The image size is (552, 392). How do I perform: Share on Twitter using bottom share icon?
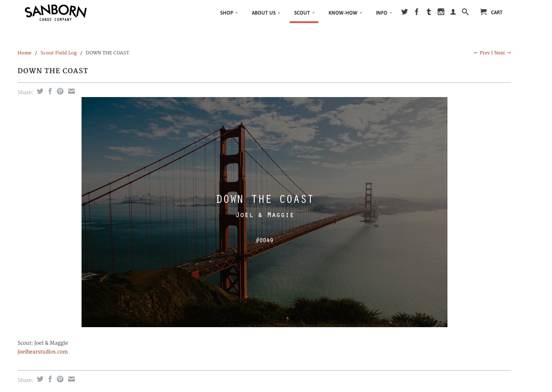[x=40, y=379]
